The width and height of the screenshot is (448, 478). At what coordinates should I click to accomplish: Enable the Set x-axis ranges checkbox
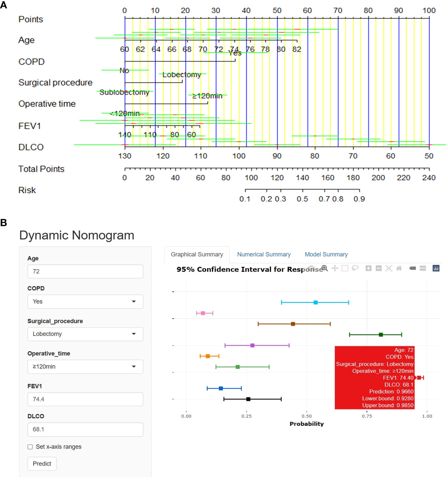(30, 447)
